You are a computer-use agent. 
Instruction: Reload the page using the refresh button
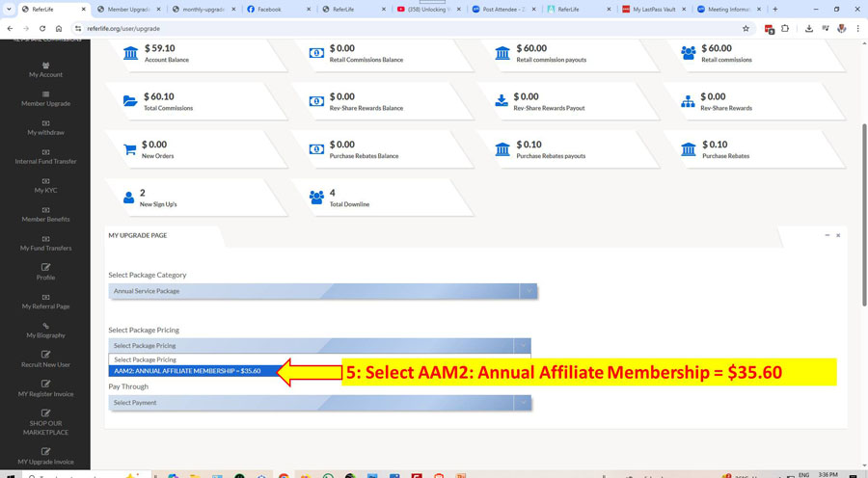tap(42, 29)
